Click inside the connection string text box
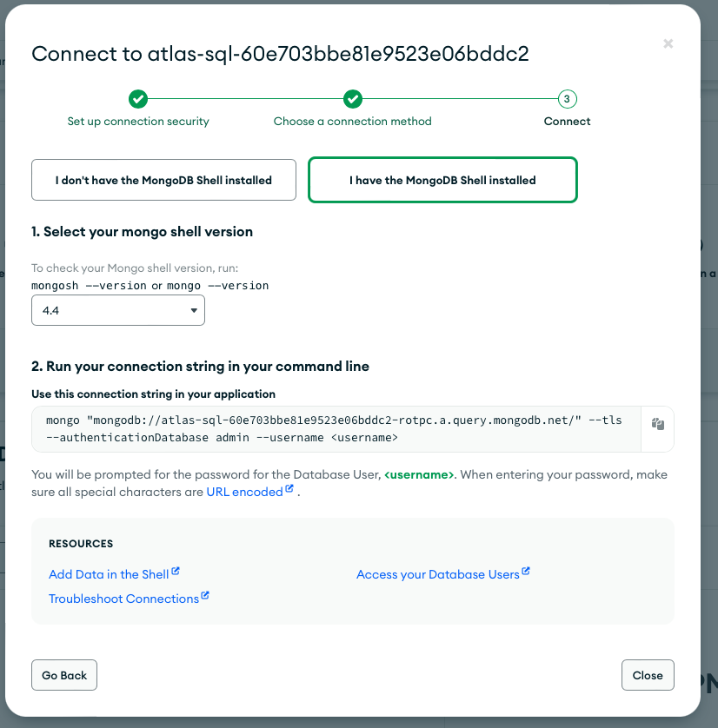Screen dimensions: 718x728 [336, 429]
